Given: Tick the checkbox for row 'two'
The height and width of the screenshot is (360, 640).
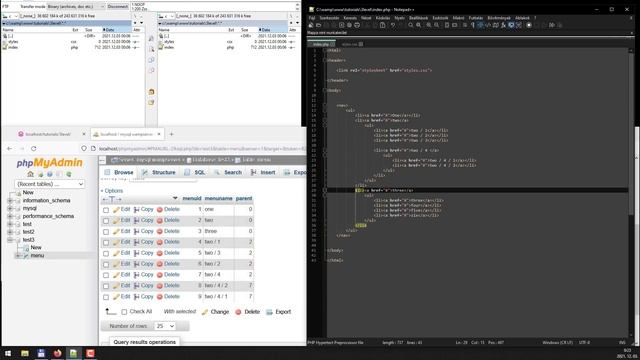Looking at the screenshot, I should pyautogui.click(x=106, y=221).
